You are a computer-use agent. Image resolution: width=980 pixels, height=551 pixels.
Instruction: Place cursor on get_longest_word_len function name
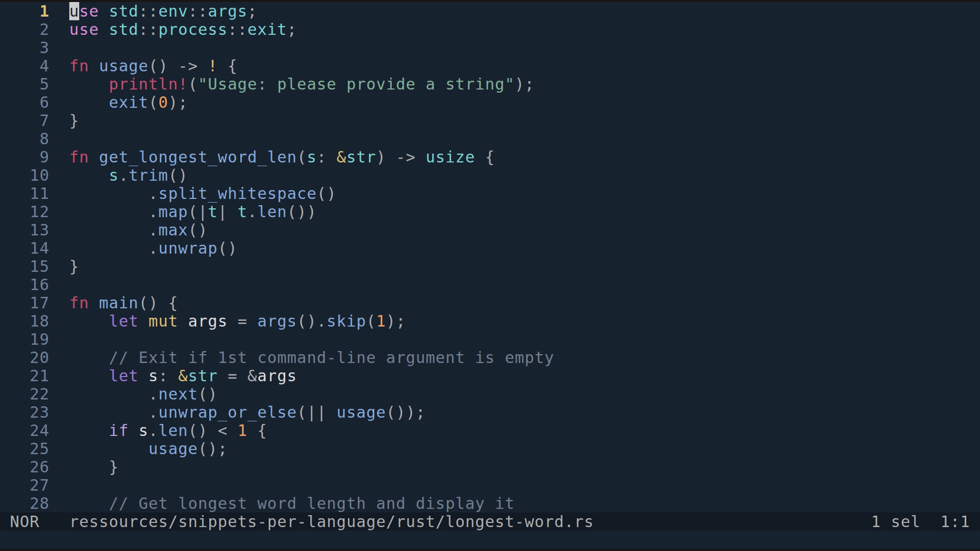198,157
